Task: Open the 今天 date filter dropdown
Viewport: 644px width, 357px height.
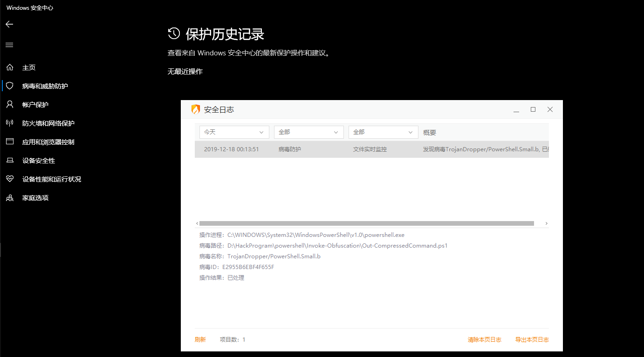Action: click(234, 132)
